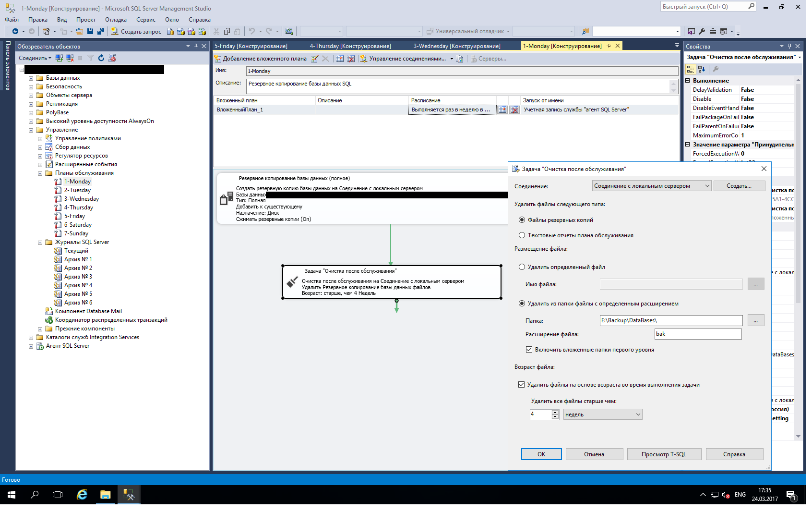Click remove schedule icon in designer toolbar
Screen dimensions: 812x512
click(x=351, y=59)
